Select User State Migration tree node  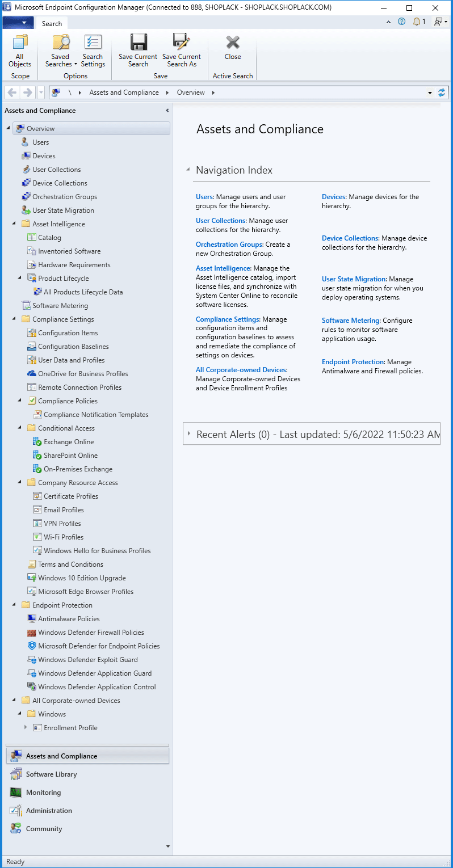pyautogui.click(x=63, y=210)
